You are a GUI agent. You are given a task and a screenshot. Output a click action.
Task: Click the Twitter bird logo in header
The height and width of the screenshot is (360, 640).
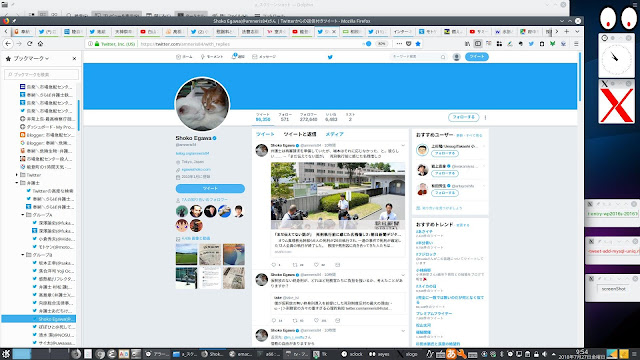(x=330, y=57)
